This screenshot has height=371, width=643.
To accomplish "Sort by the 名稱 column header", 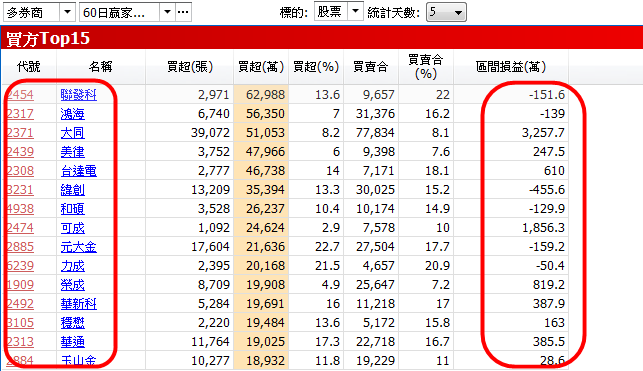I will 100,66.
